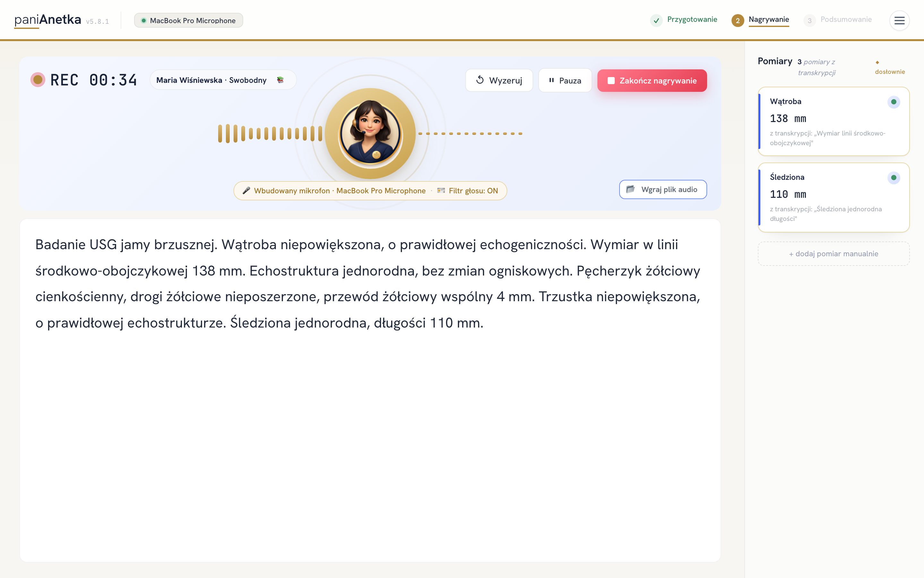
Task: Click the REC 00:34 timer
Action: coord(94,80)
